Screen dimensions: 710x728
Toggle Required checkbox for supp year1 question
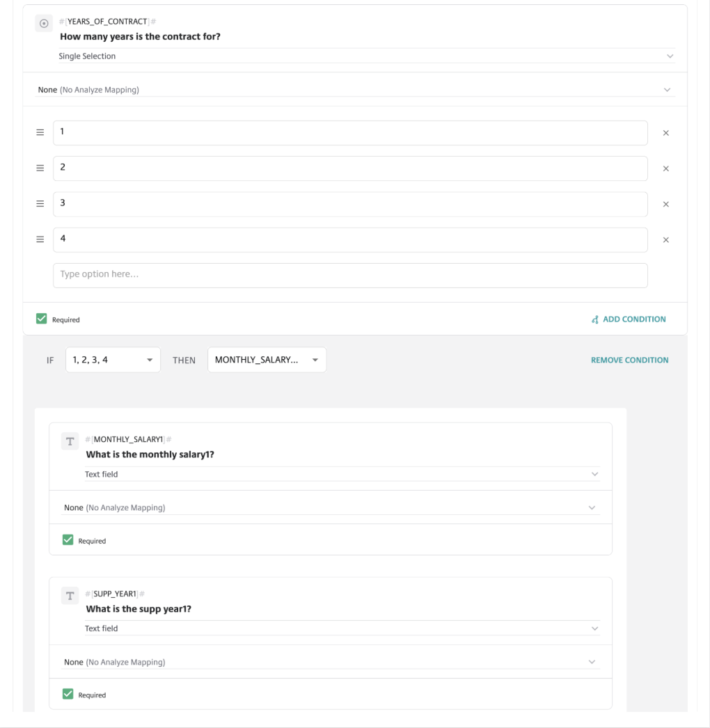coord(68,694)
